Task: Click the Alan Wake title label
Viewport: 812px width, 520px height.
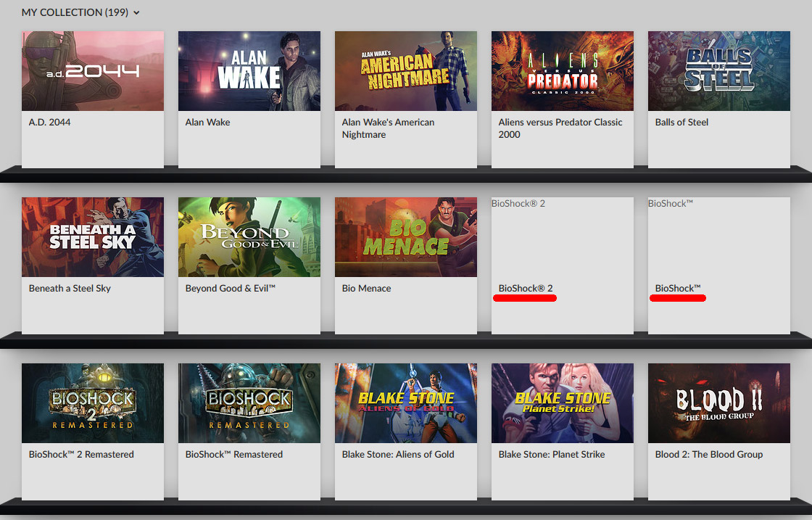Action: point(207,123)
